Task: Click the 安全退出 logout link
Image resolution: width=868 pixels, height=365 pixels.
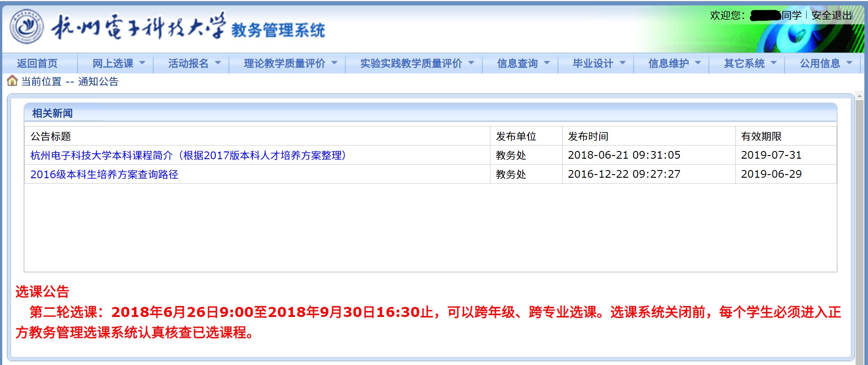Action: click(x=832, y=15)
